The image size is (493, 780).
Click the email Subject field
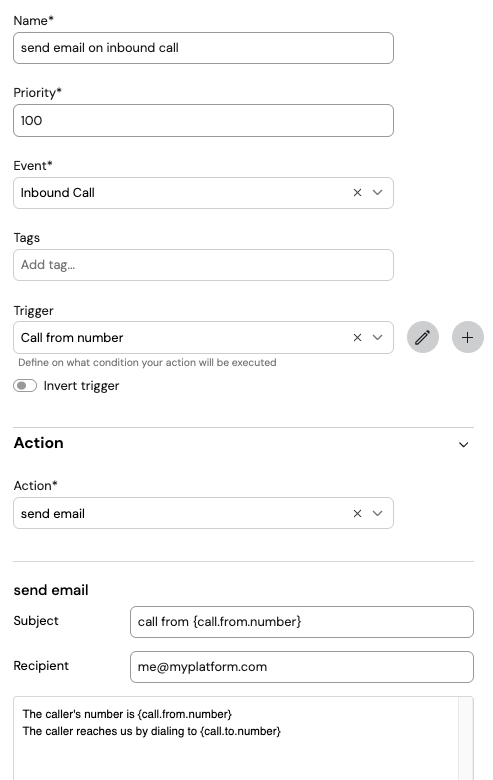pyautogui.click(x=302, y=622)
